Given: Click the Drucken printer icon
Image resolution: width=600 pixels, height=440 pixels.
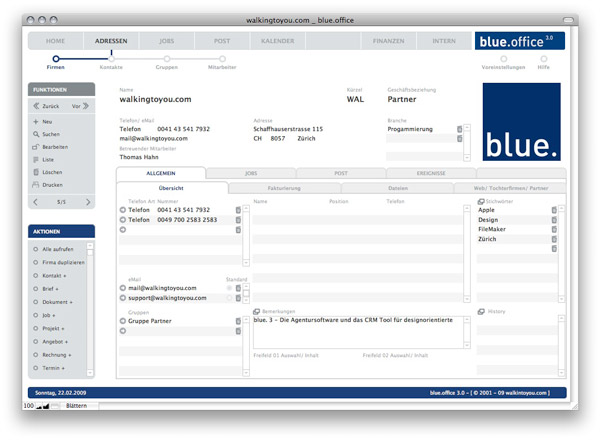Looking at the screenshot, I should pos(36,185).
